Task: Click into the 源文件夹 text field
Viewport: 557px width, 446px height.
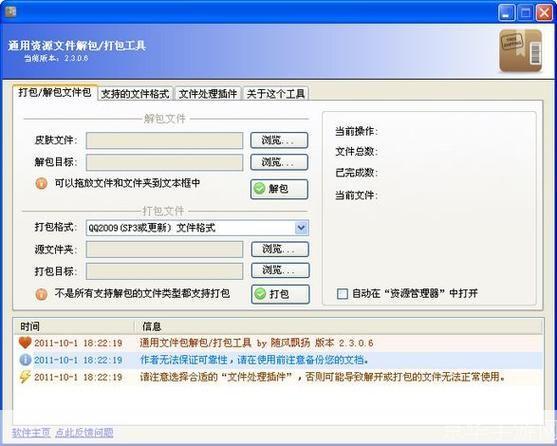Action: click(x=164, y=249)
